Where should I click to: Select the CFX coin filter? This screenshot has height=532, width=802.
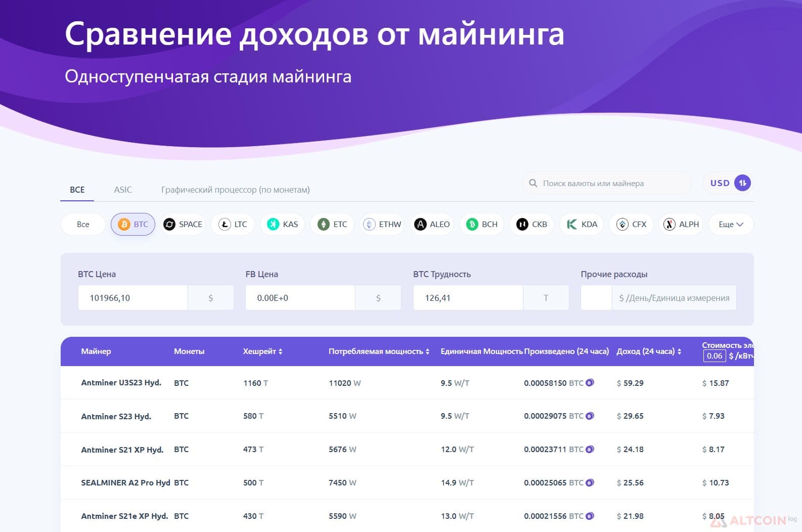[x=631, y=224]
